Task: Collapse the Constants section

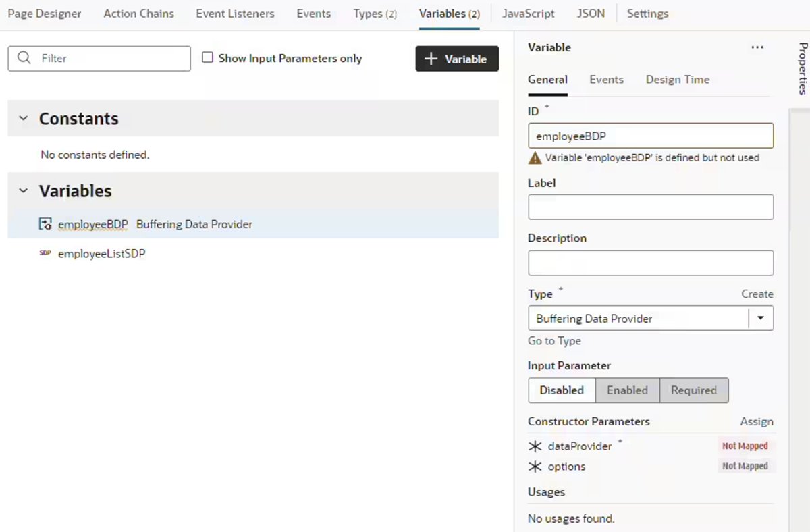Action: pos(22,119)
